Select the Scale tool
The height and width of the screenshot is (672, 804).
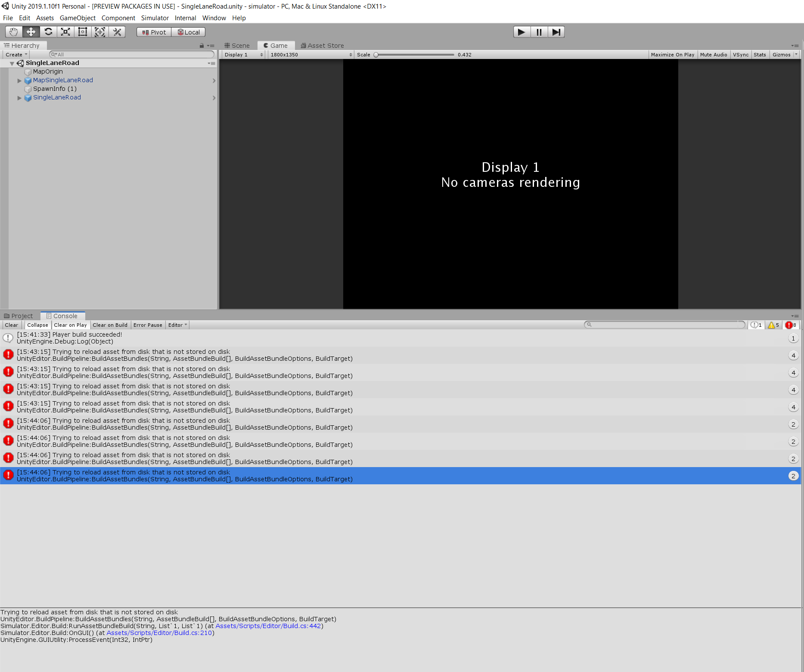tap(65, 31)
